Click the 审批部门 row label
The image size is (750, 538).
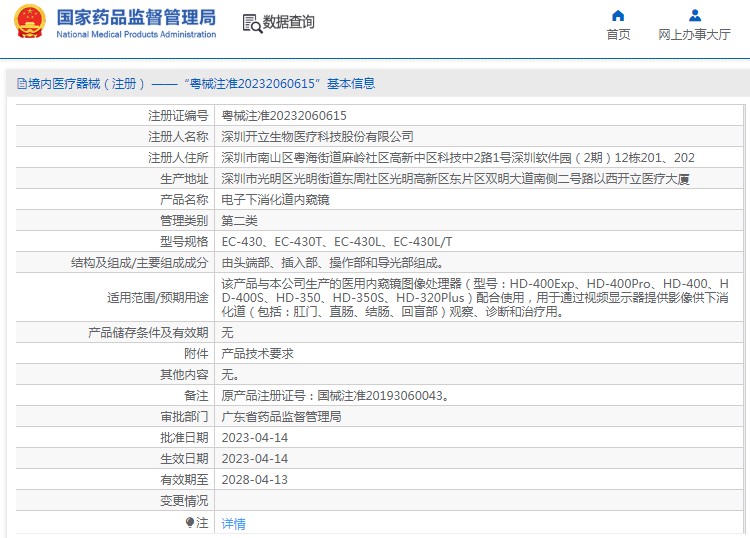pyautogui.click(x=184, y=417)
